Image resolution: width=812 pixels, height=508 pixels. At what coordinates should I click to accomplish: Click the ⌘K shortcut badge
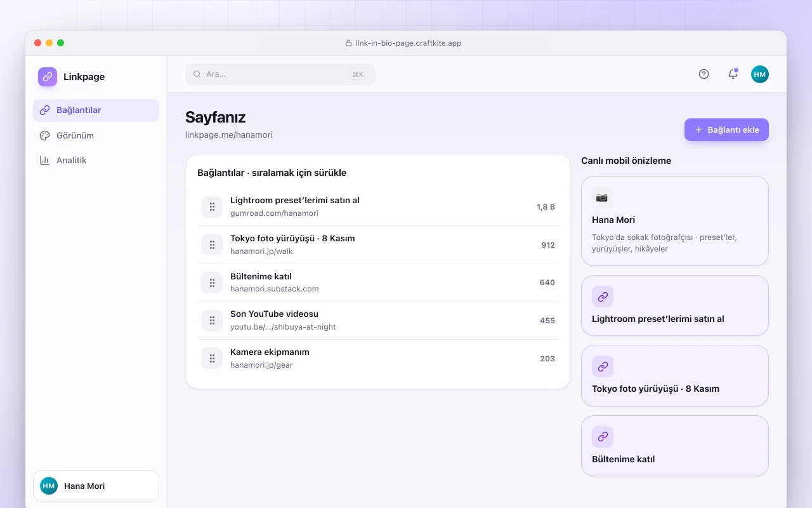pos(358,74)
